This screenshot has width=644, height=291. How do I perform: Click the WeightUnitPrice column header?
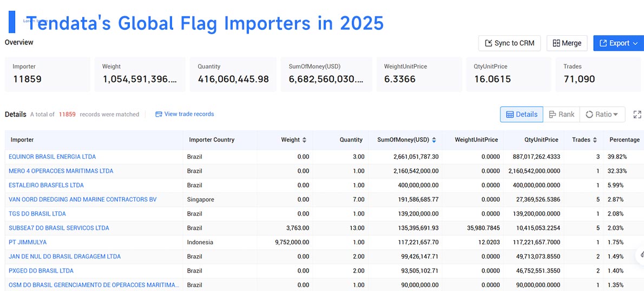[476, 140]
